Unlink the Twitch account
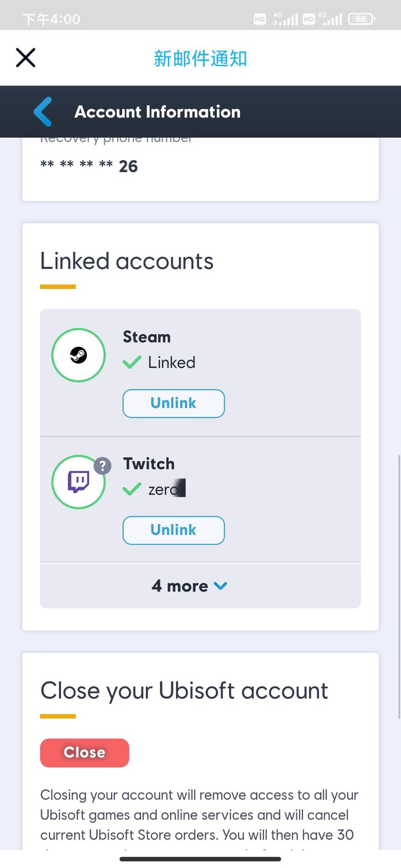The width and height of the screenshot is (401, 868). [x=174, y=530]
